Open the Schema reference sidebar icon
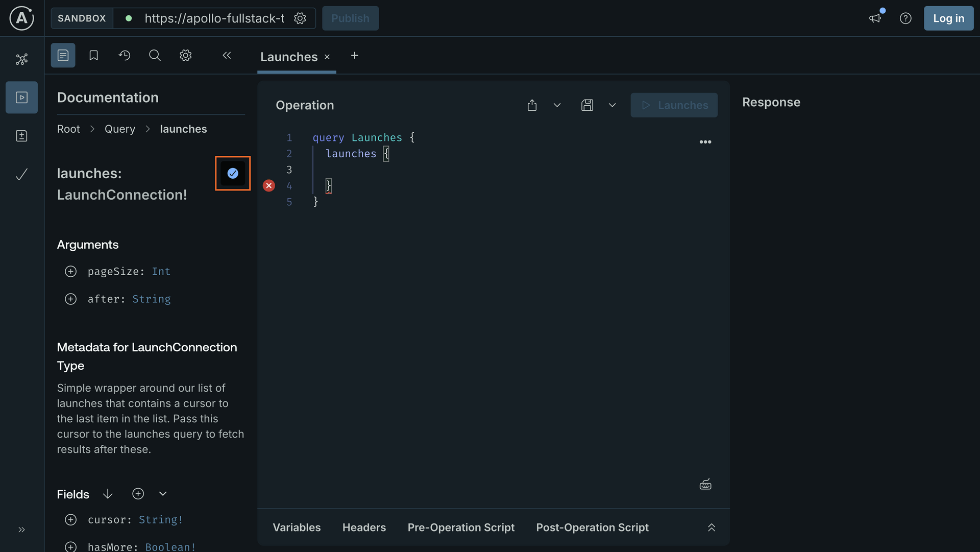Viewport: 980px width, 552px height. 21,135
